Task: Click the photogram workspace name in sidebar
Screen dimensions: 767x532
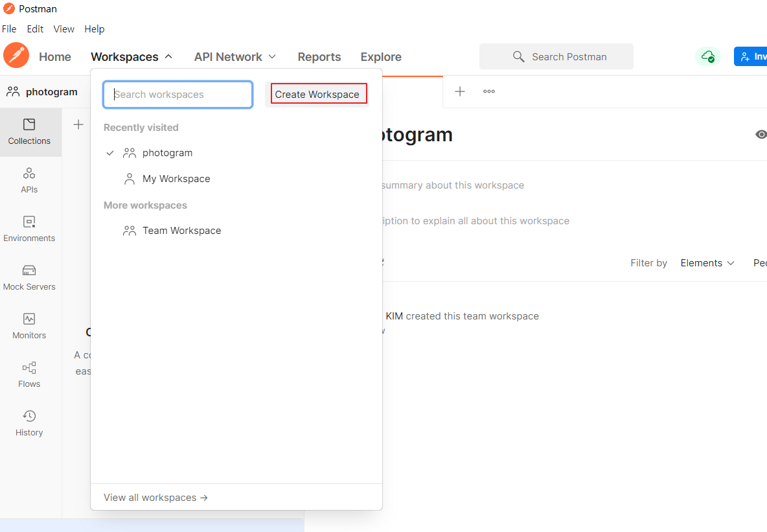Action: click(x=51, y=91)
